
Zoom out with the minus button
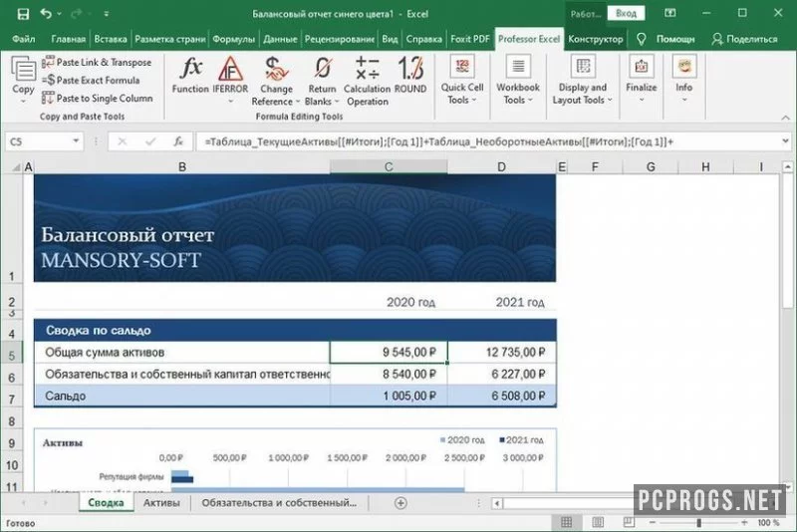tap(653, 522)
